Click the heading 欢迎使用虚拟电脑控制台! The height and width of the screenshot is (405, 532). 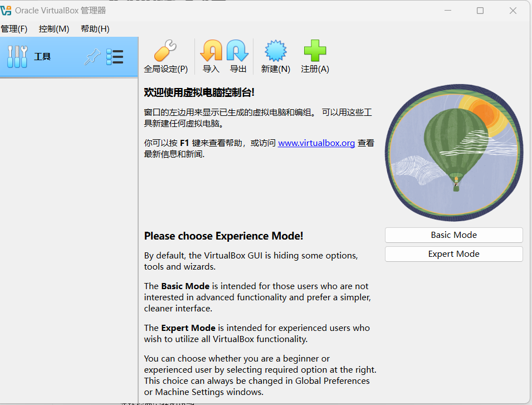[199, 92]
